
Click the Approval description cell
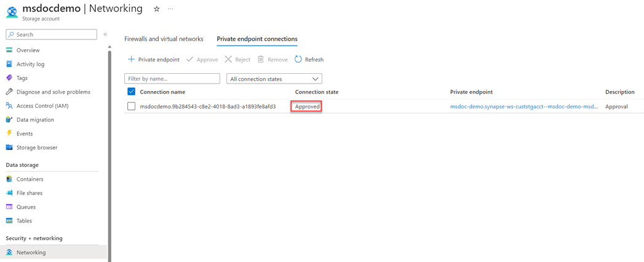click(616, 106)
